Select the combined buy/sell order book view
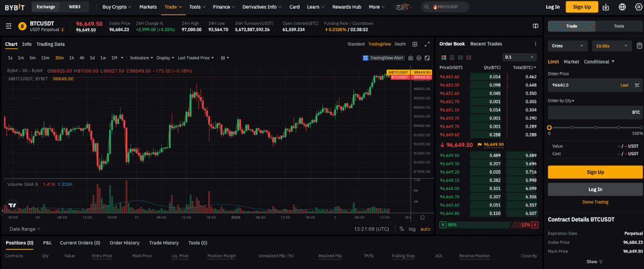This screenshot has width=644, height=269. (443, 57)
